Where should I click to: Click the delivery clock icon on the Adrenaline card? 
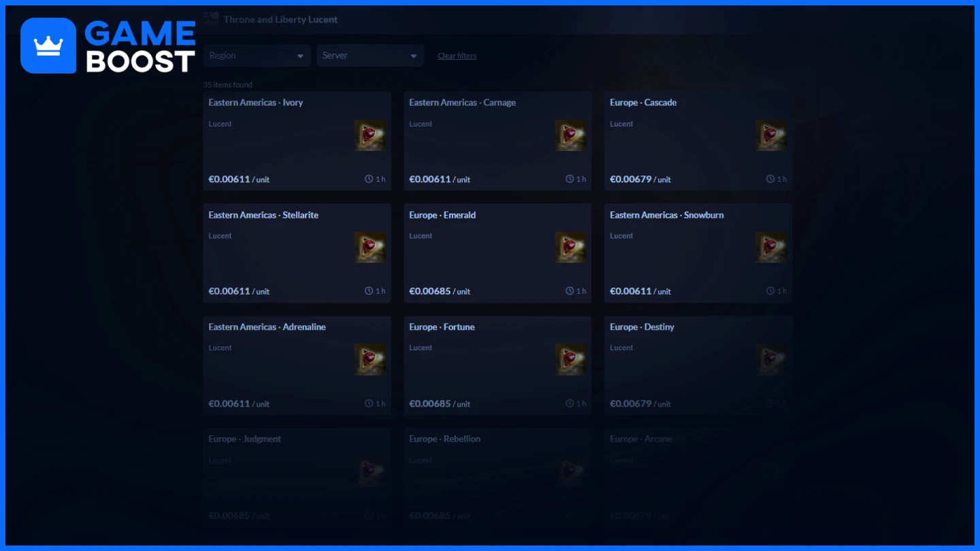(x=369, y=403)
